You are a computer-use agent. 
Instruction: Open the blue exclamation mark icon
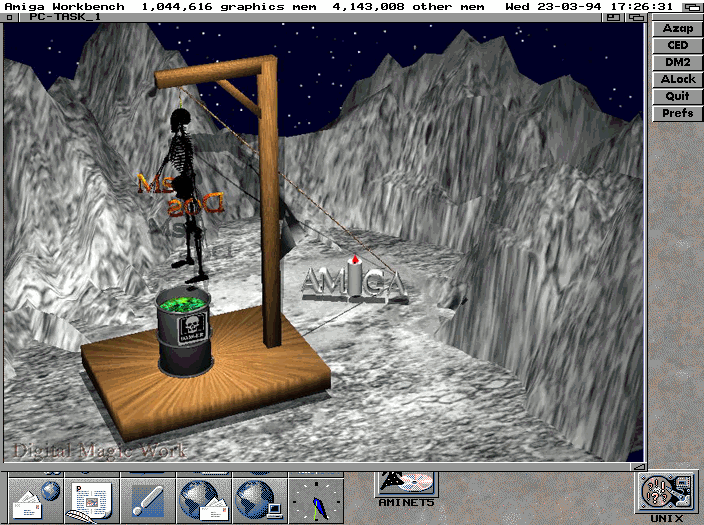(148, 500)
